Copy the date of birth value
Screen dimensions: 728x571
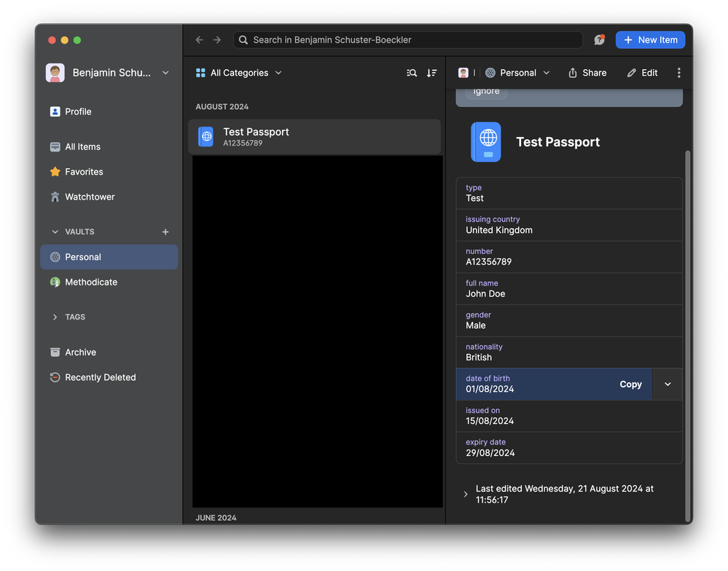(x=630, y=385)
